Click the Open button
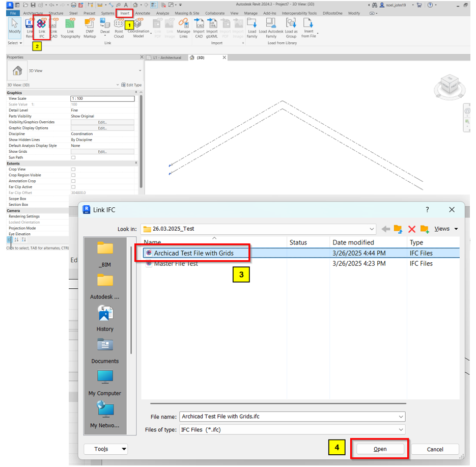Viewport: 476px width, 467px height. pos(380,449)
